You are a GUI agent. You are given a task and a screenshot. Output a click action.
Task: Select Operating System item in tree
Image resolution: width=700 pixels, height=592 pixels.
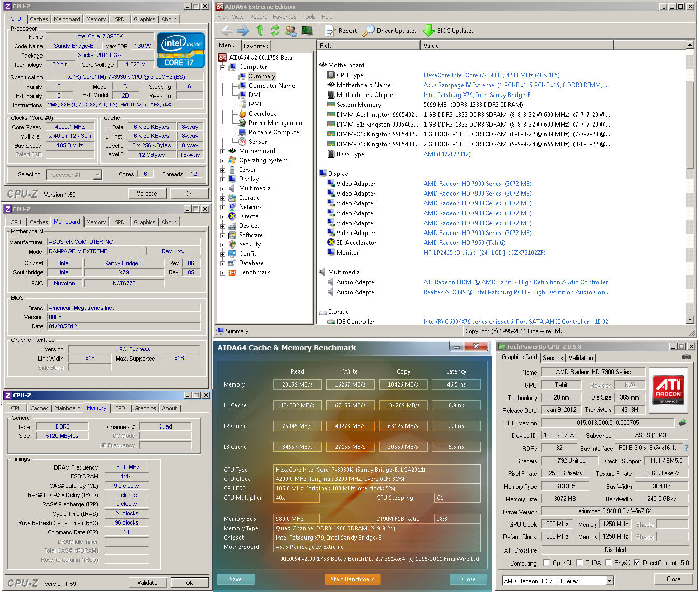click(x=263, y=160)
